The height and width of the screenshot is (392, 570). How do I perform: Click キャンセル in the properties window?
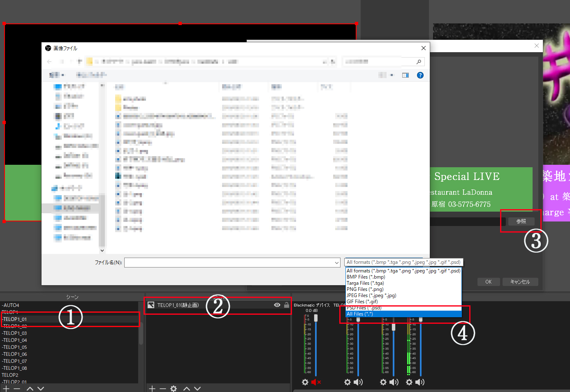pos(520,282)
